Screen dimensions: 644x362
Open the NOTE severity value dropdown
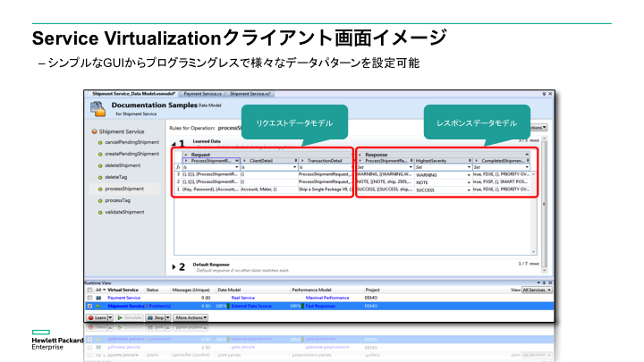(469, 182)
